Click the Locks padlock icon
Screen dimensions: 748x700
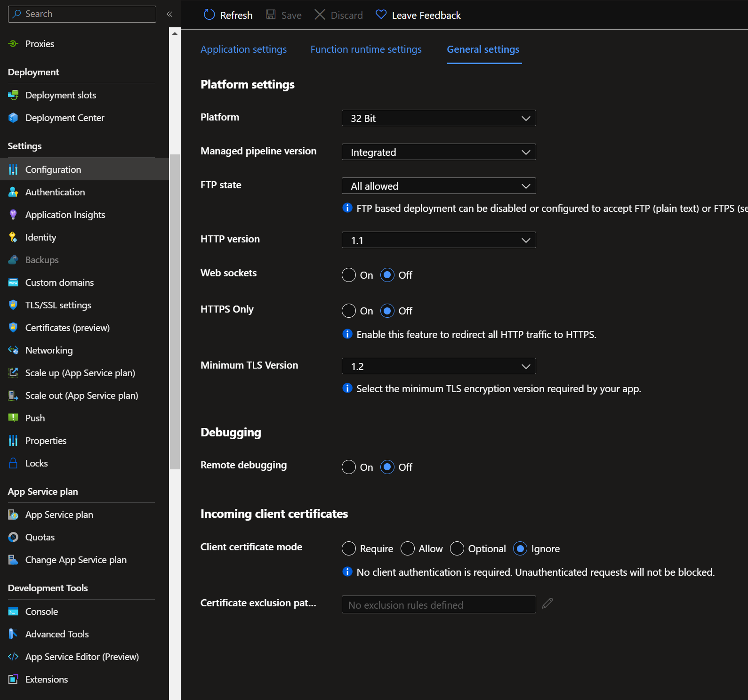[13, 463]
